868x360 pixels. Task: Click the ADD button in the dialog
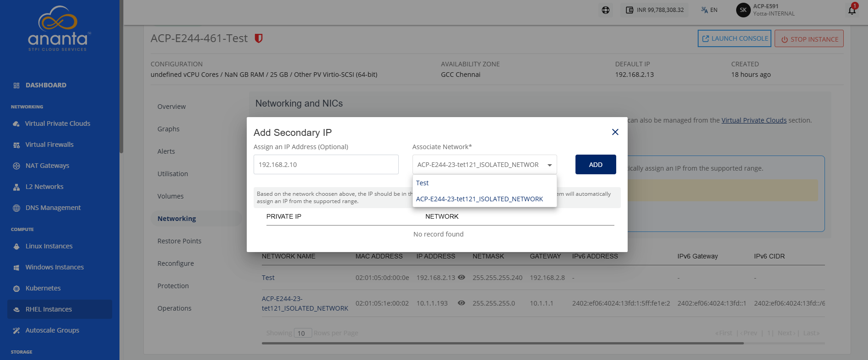pyautogui.click(x=596, y=165)
